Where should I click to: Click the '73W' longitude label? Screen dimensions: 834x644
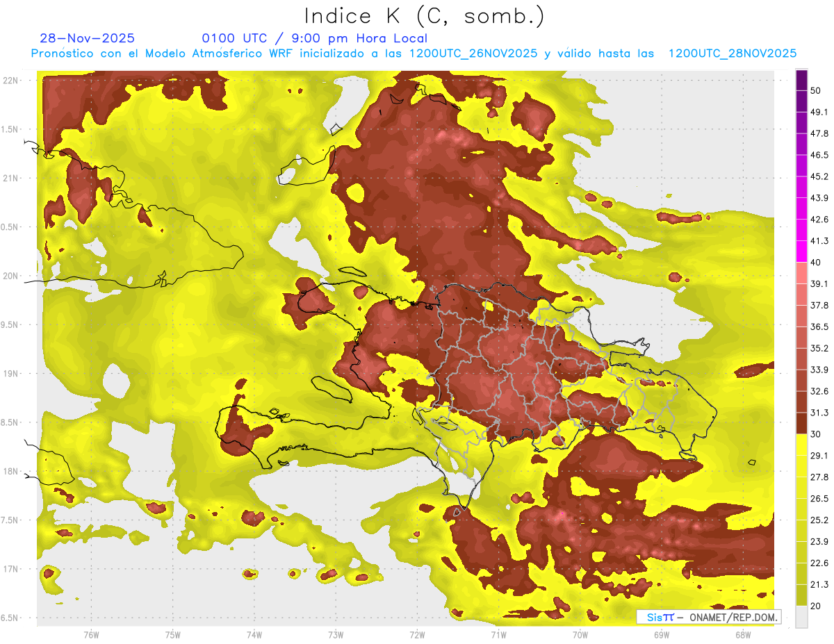tap(336, 634)
